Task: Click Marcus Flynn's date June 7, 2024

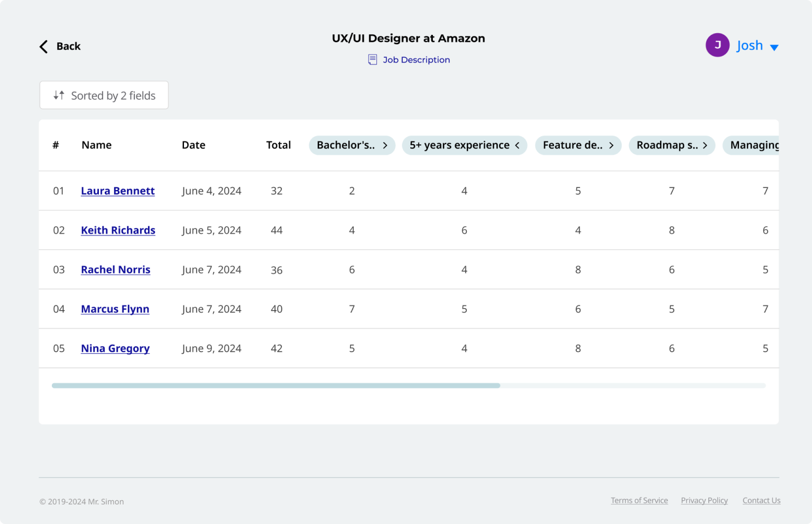Action: [x=211, y=309]
